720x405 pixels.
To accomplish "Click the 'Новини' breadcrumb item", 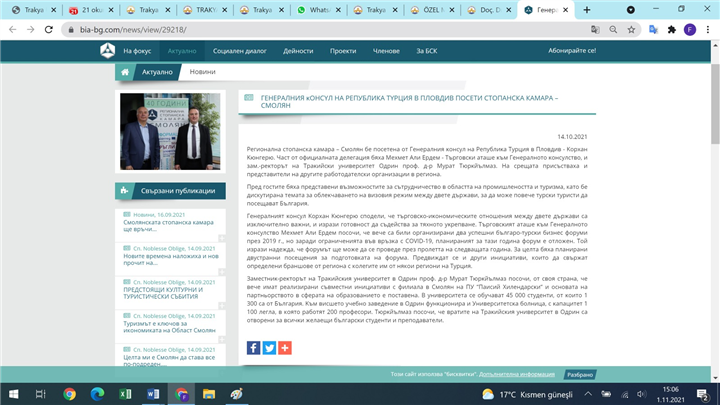I will click(202, 72).
